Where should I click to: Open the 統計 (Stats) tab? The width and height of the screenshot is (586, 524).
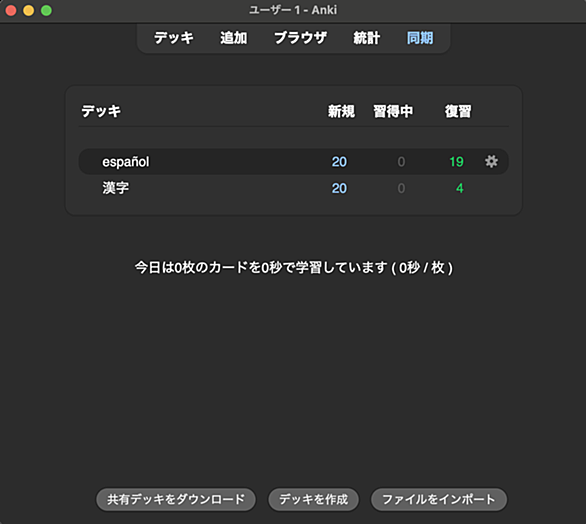(x=367, y=38)
